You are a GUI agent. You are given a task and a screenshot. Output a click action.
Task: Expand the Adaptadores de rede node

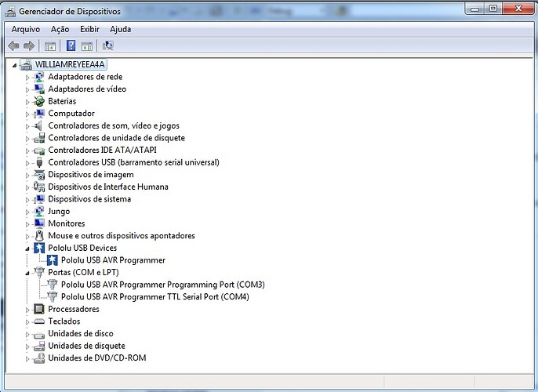(27, 77)
